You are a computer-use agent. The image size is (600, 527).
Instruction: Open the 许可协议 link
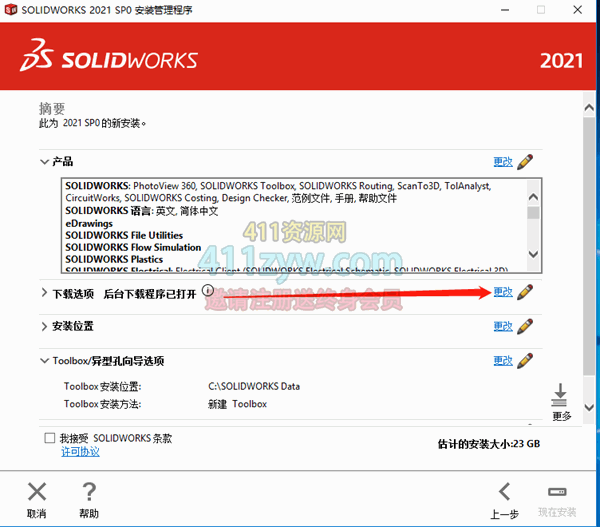(80, 452)
